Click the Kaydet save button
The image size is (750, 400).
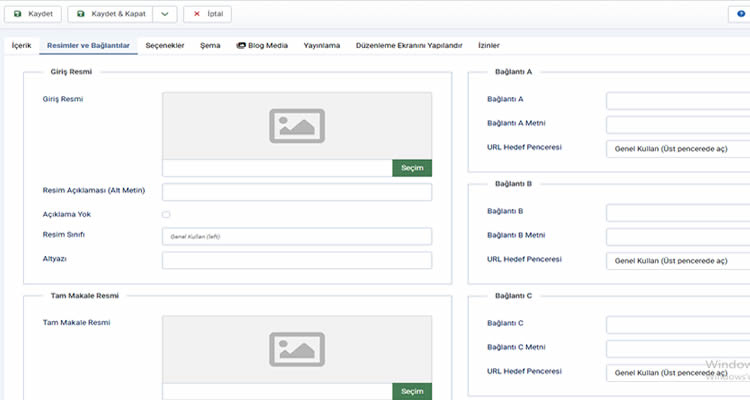(34, 15)
